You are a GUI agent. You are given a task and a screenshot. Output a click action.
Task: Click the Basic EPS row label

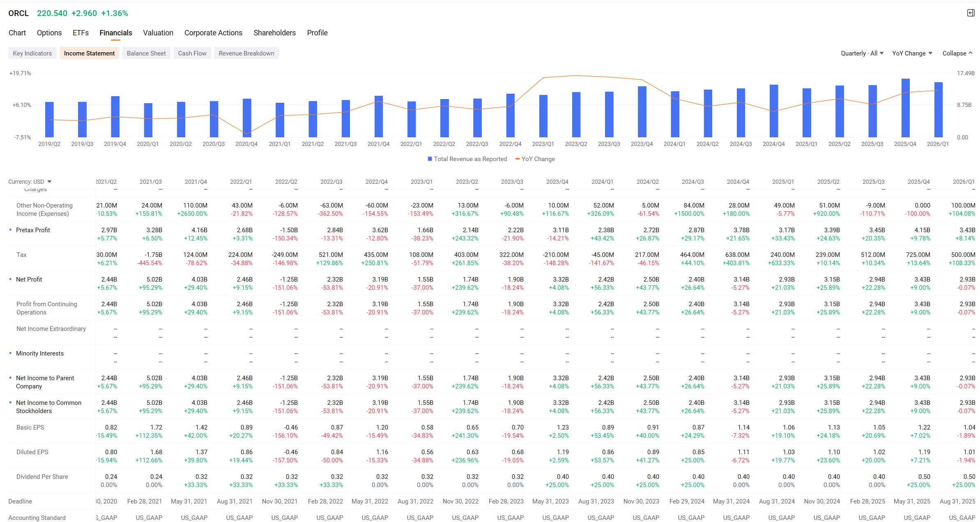coord(30,427)
